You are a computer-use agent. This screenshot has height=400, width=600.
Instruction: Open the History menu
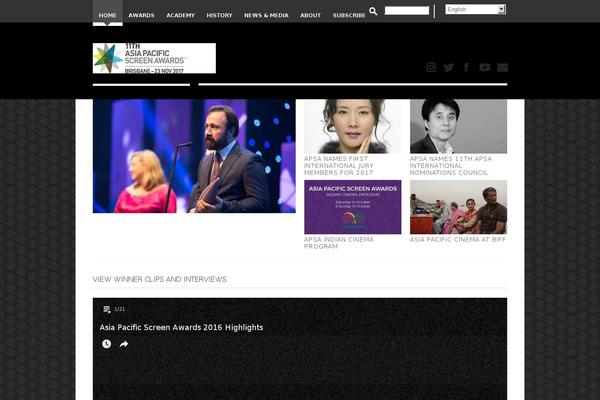(219, 15)
